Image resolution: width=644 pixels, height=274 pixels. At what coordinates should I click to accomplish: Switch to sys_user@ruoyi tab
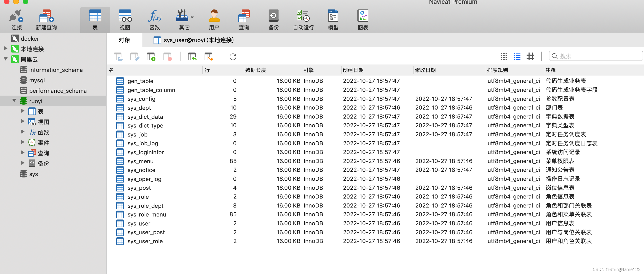[x=194, y=40]
